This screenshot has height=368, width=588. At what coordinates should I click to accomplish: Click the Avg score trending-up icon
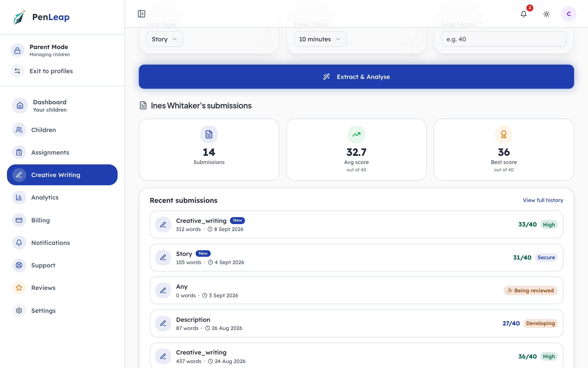[356, 134]
